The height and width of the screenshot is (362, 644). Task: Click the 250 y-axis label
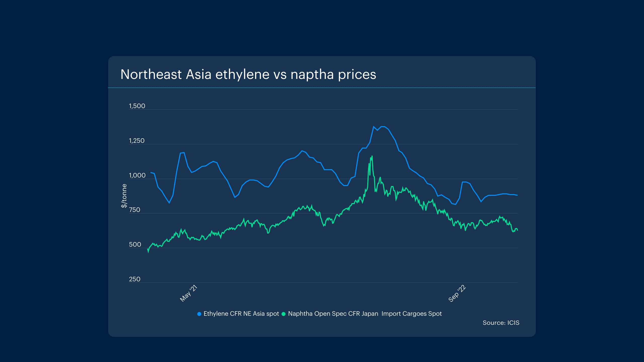tap(135, 279)
